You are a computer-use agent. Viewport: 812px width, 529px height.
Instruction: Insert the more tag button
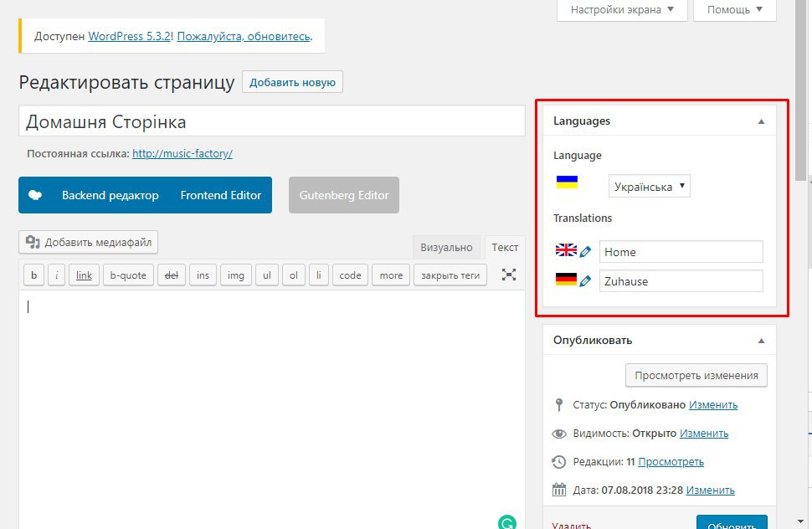tap(391, 275)
